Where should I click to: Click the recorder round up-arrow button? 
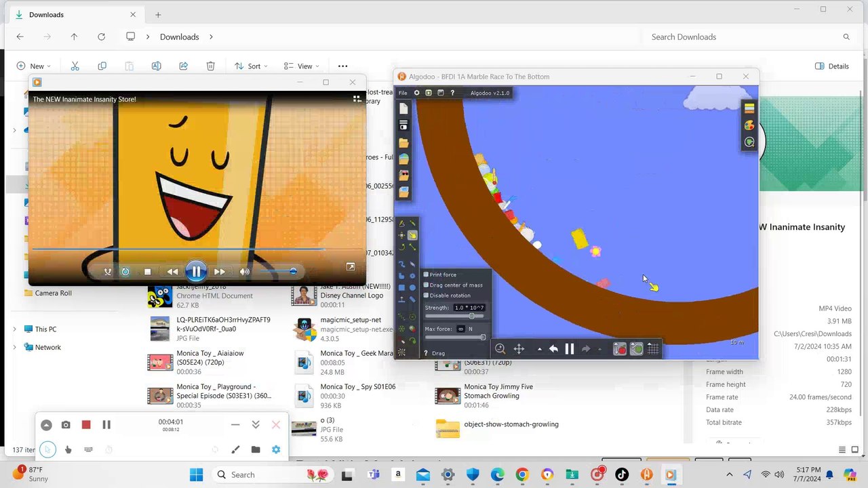(46, 425)
